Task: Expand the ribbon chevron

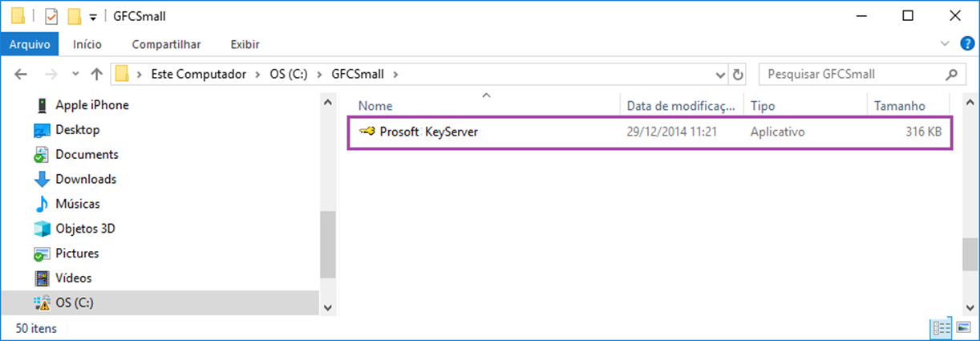Action: point(944,44)
